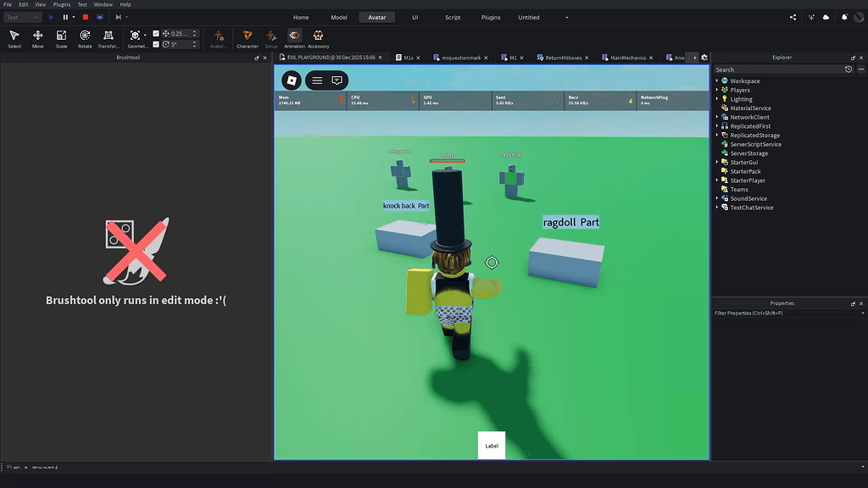Expand StarterPlayer in the Explorer
Screen dimensions: 868x488
(x=716, y=180)
